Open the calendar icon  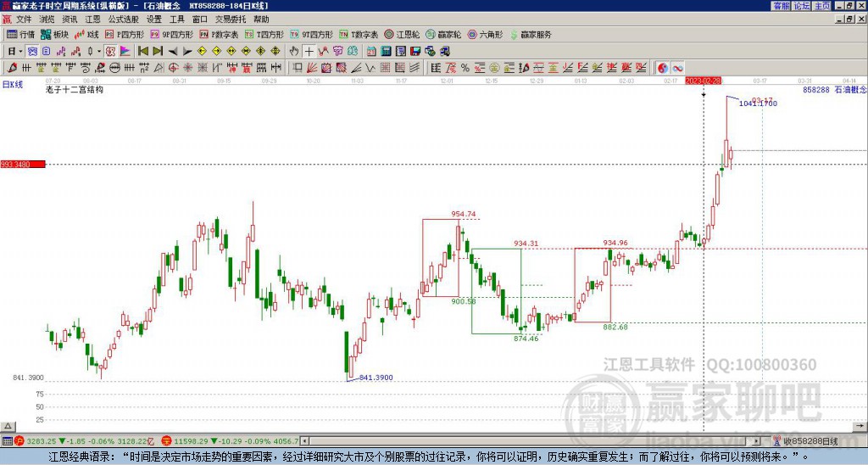tap(371, 52)
